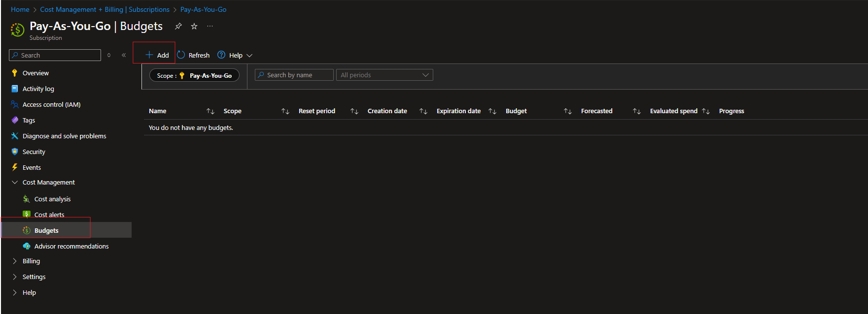
Task: Pin the Budgets page to dashboard
Action: pos(178,26)
